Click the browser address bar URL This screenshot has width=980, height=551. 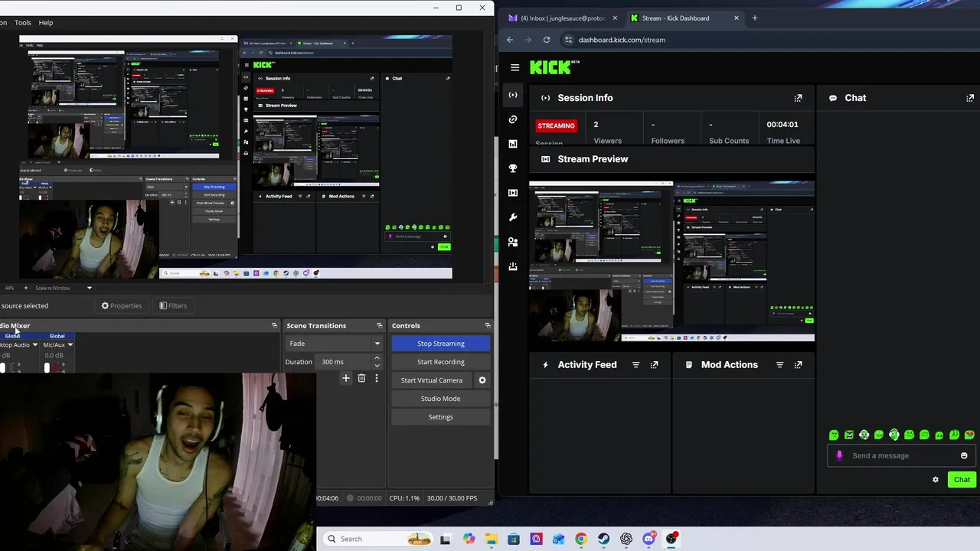[622, 40]
